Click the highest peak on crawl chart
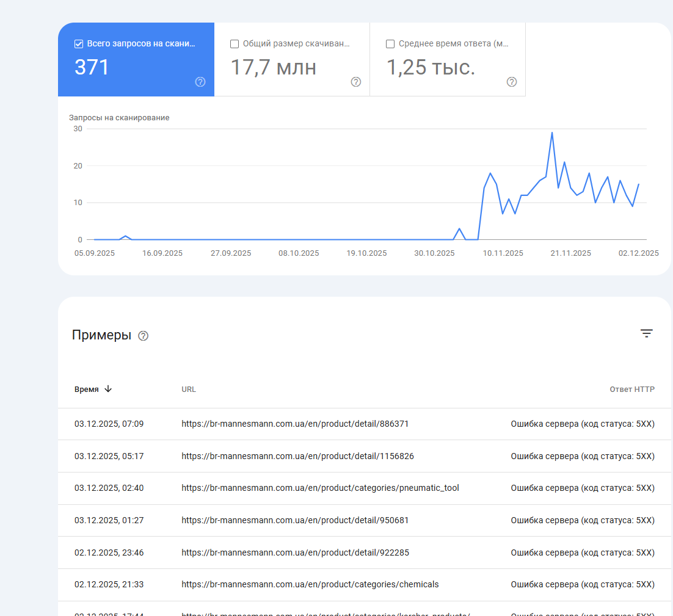673x616 pixels. click(x=552, y=132)
